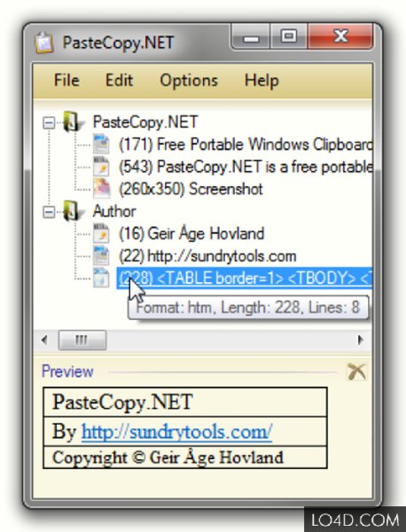Collapse the PasteCopy.NET tree node
Image resolution: width=406 pixels, height=532 pixels.
[49, 122]
